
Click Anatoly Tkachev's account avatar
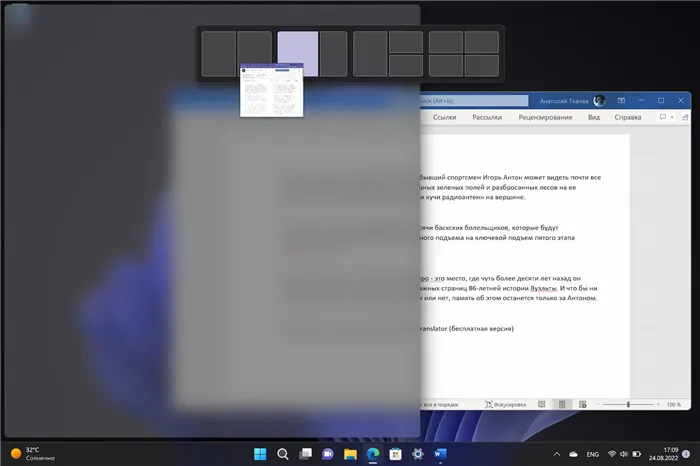click(599, 101)
